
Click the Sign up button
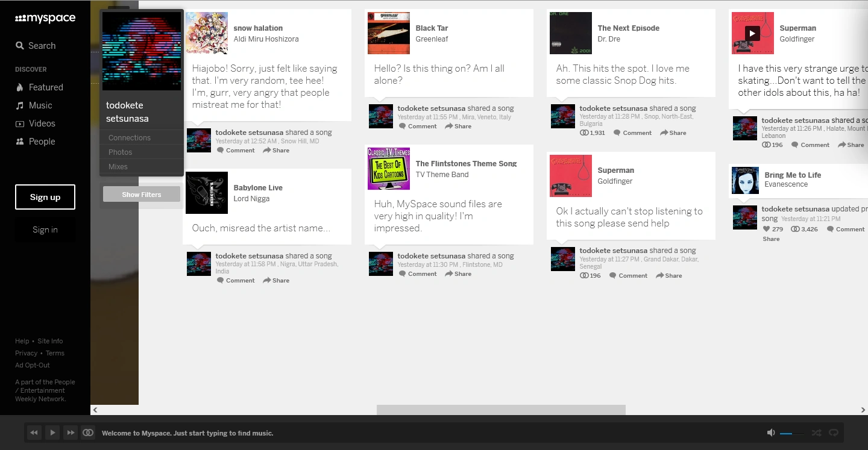(45, 197)
